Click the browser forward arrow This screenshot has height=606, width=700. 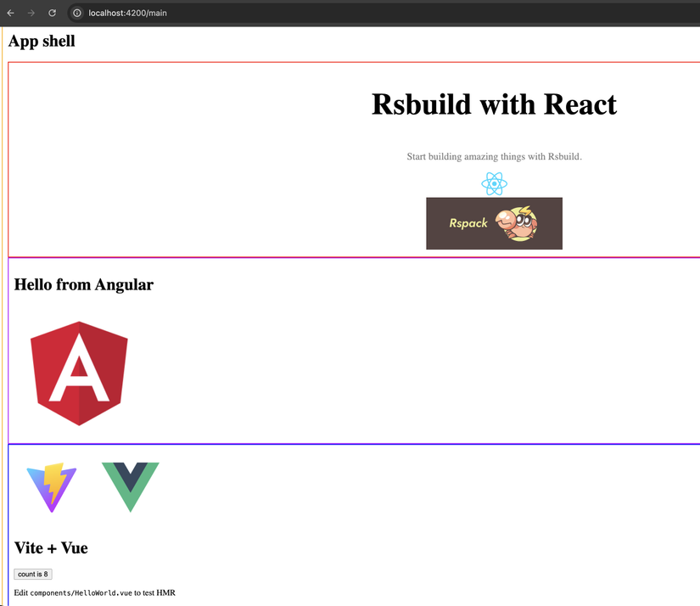pos(31,13)
